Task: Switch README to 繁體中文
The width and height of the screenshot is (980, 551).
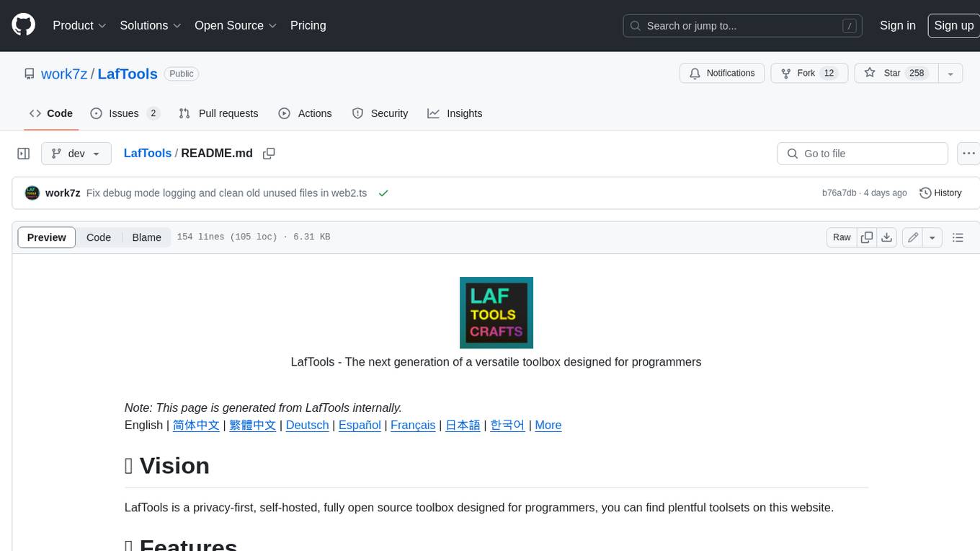Action: 253,426
